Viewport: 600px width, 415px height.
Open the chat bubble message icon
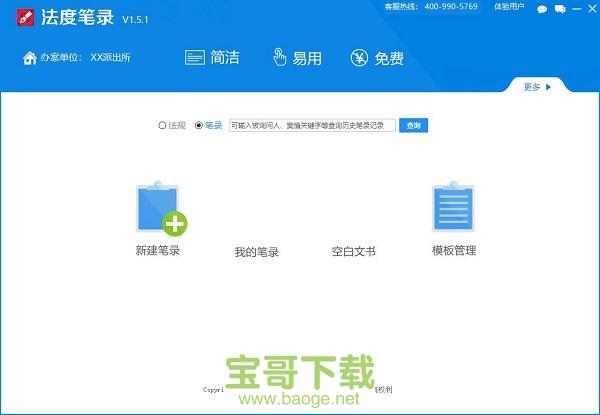[x=542, y=9]
